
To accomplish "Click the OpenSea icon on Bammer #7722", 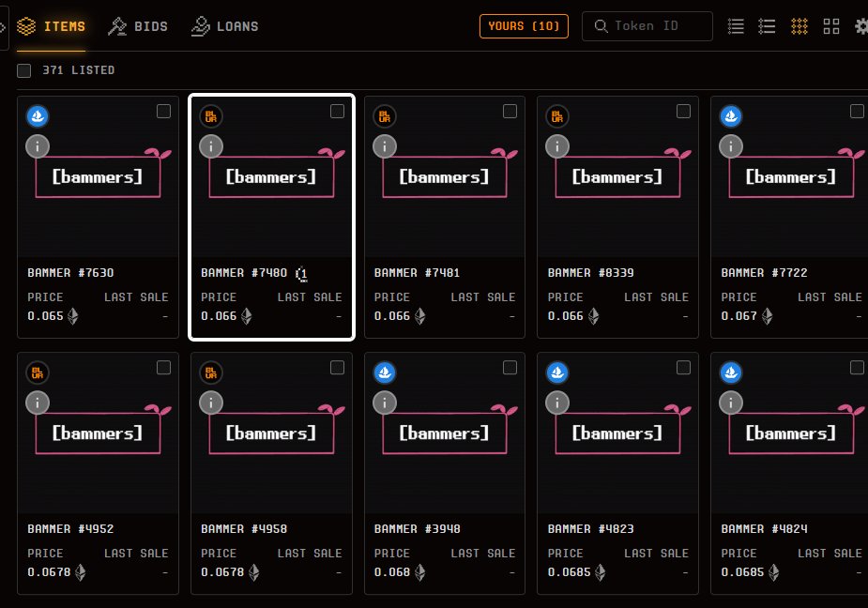I will click(731, 116).
